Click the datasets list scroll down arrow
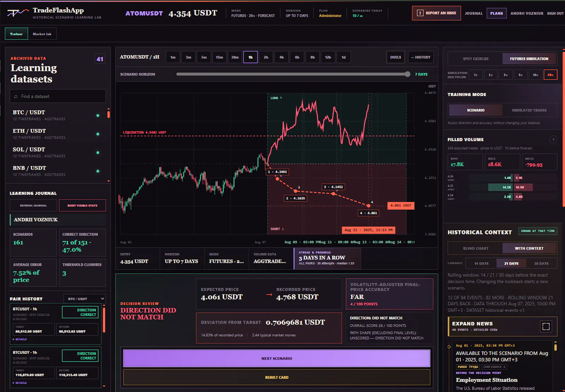The height and width of the screenshot is (392, 565). tap(108, 181)
